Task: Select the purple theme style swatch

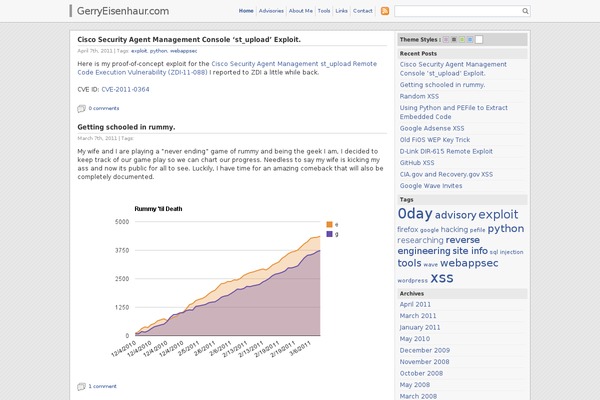Action: 446,39
